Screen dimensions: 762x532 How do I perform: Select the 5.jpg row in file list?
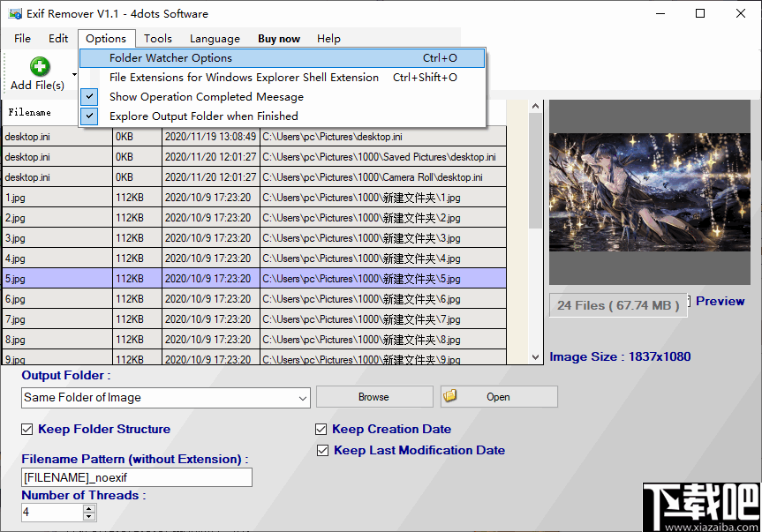tap(265, 278)
